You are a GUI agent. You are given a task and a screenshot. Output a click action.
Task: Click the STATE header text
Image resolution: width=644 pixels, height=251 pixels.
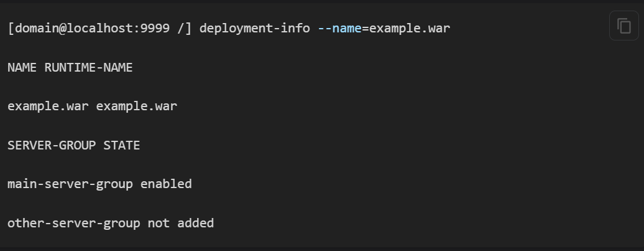click(x=122, y=145)
